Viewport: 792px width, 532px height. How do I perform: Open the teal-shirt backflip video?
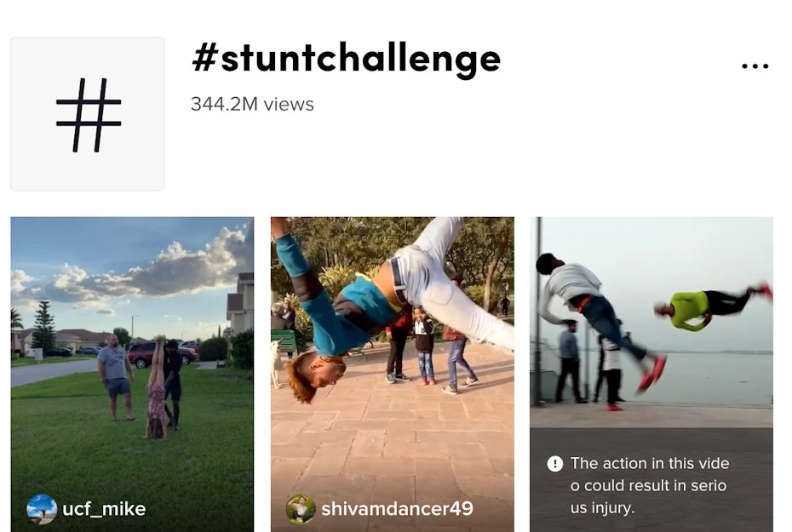(x=393, y=374)
